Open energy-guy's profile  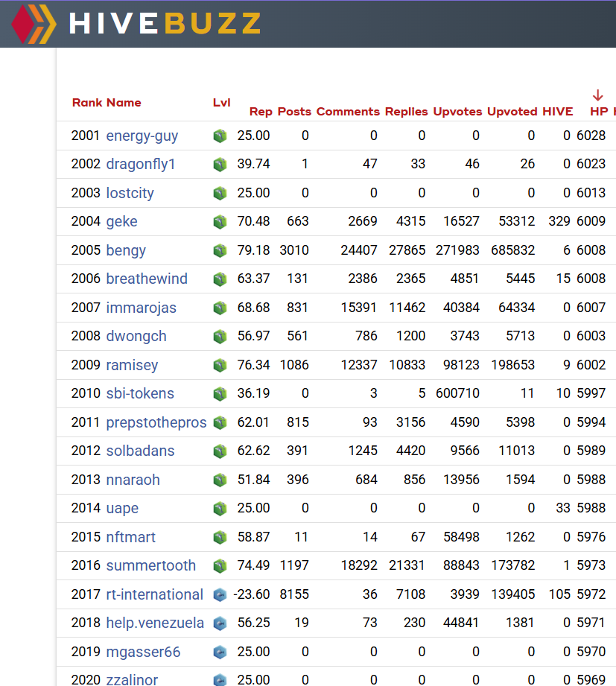pyautogui.click(x=142, y=136)
